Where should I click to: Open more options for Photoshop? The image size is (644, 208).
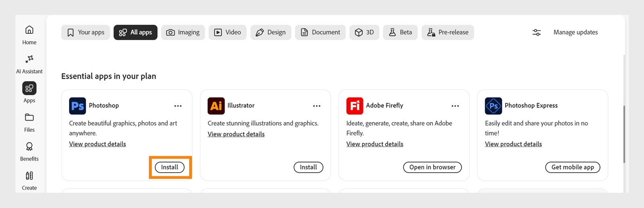(x=178, y=106)
